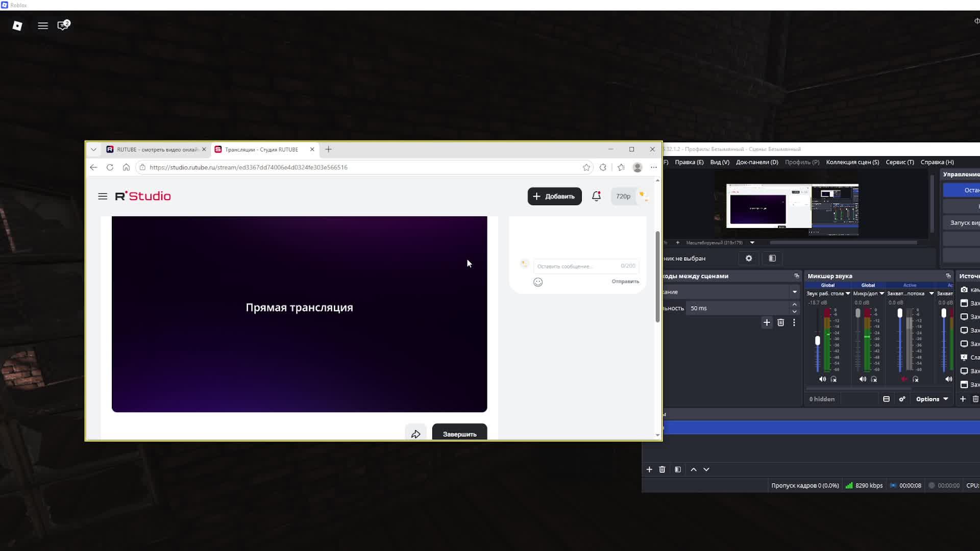Click Завершить to end the stream
The height and width of the screenshot is (551, 980).
pyautogui.click(x=459, y=433)
